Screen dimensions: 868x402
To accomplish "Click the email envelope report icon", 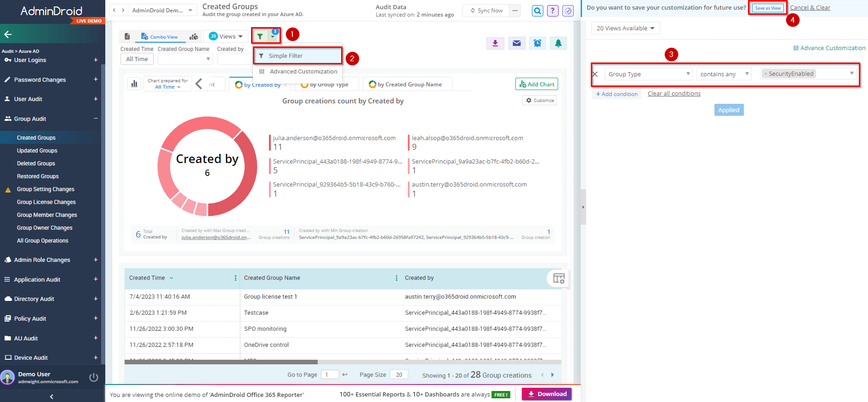I will point(517,43).
